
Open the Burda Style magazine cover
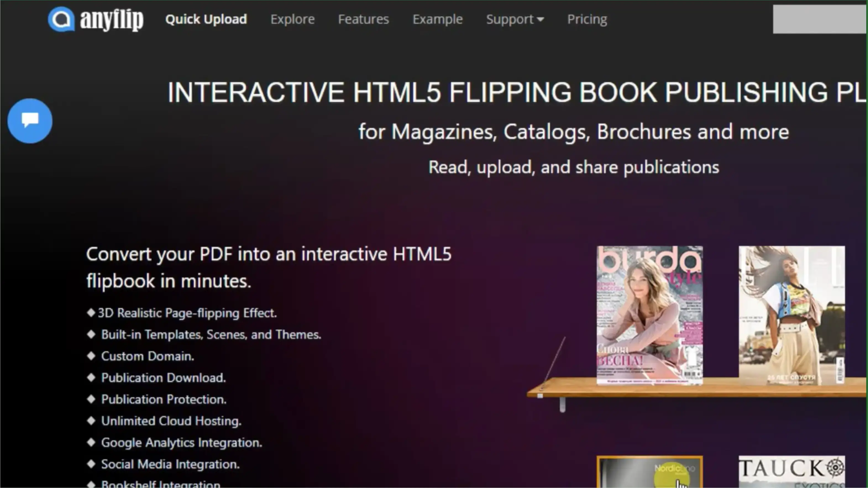pyautogui.click(x=650, y=315)
